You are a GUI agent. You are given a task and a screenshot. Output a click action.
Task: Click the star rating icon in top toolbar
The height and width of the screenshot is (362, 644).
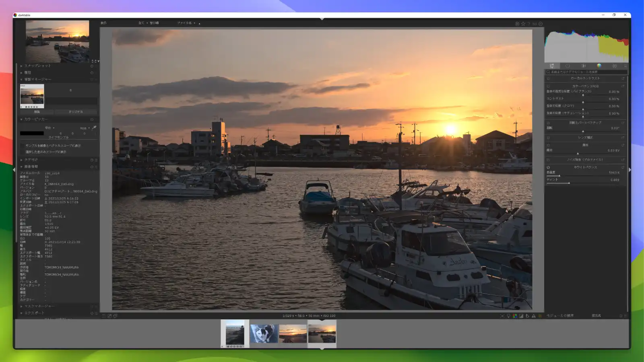[x=523, y=23]
